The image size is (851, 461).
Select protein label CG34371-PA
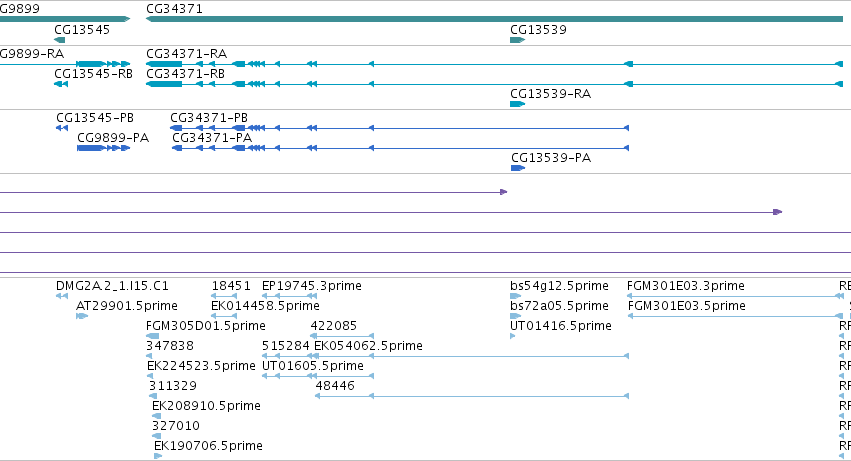[212, 137]
